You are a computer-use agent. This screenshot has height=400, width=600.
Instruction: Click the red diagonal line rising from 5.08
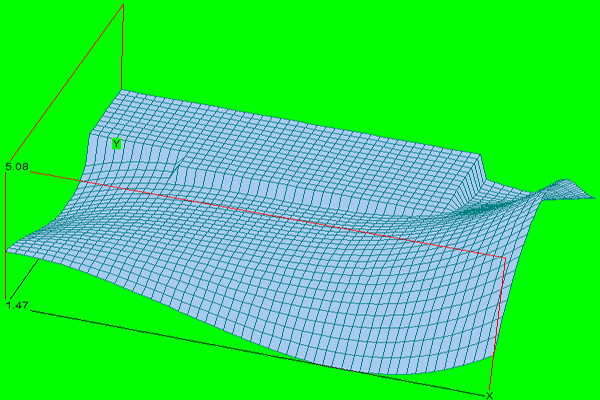(66, 82)
